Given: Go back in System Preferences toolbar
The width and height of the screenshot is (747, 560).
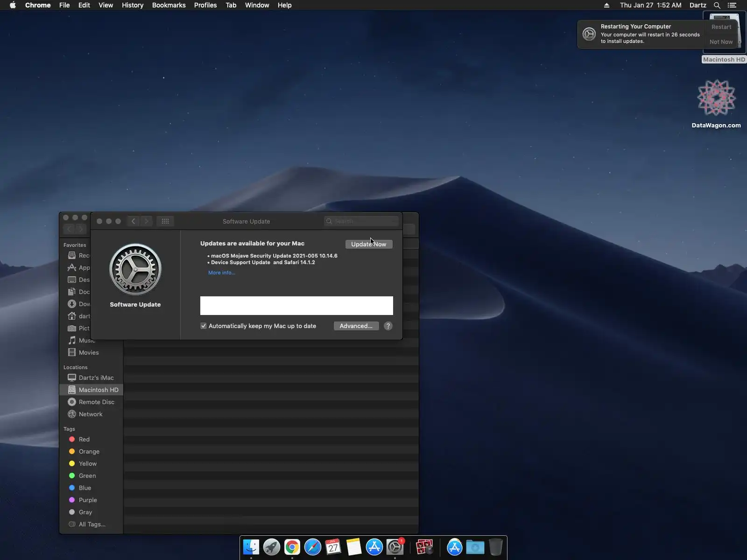Looking at the screenshot, I should (134, 221).
